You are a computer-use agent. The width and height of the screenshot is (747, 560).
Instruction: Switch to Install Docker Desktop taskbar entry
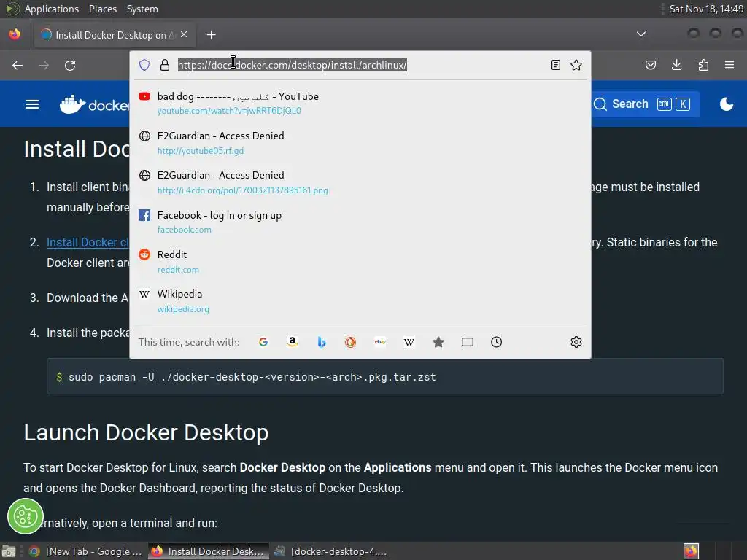pyautogui.click(x=208, y=551)
